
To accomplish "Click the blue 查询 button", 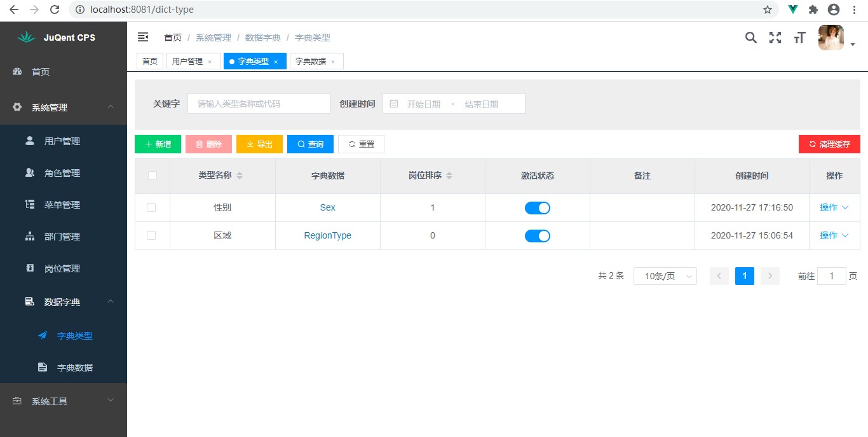I will 310,144.
